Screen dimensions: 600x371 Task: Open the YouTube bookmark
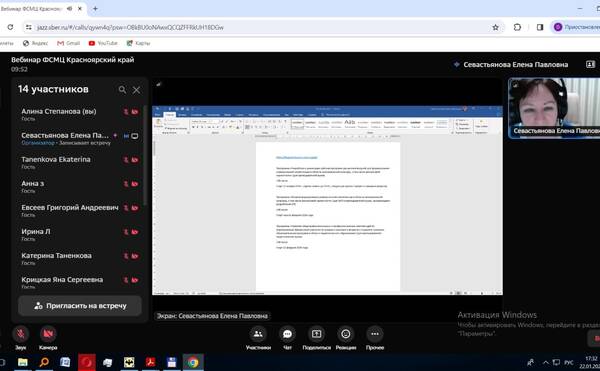click(103, 43)
